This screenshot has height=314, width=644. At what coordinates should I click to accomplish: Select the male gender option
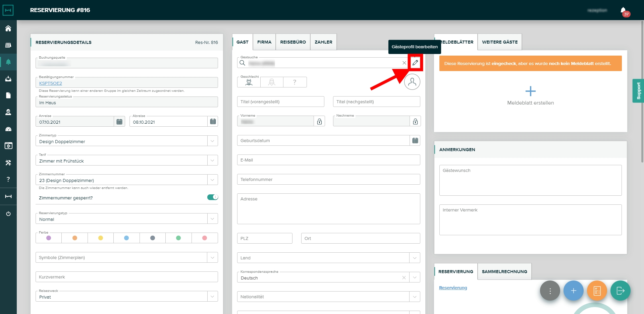[249, 82]
